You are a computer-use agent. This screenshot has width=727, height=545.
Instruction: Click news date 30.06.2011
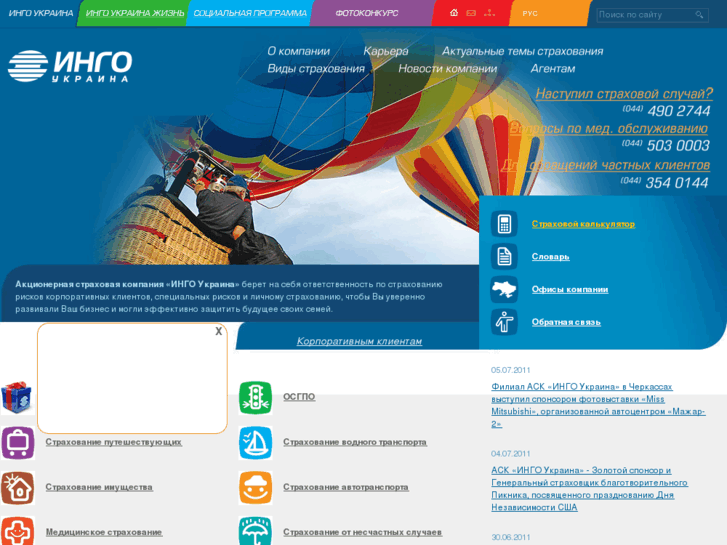510,537
